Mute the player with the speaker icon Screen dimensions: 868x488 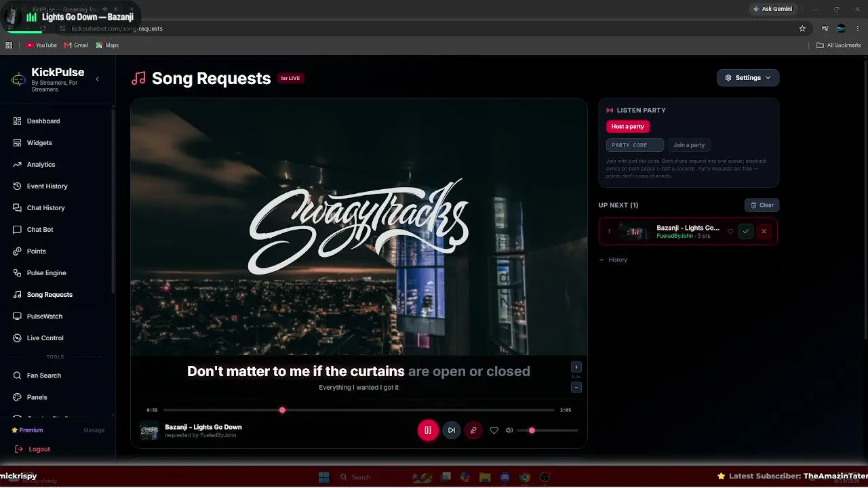coord(509,430)
